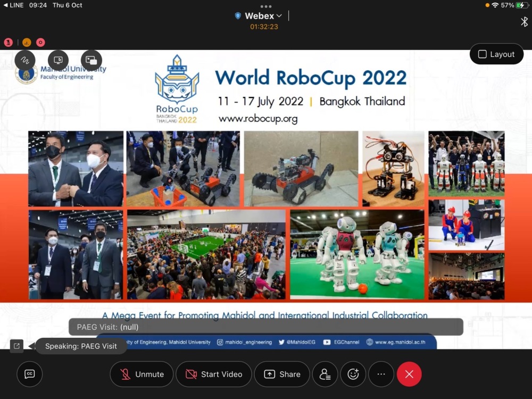Start Video camera toggle
Image resolution: width=532 pixels, height=399 pixels.
pyautogui.click(x=213, y=374)
